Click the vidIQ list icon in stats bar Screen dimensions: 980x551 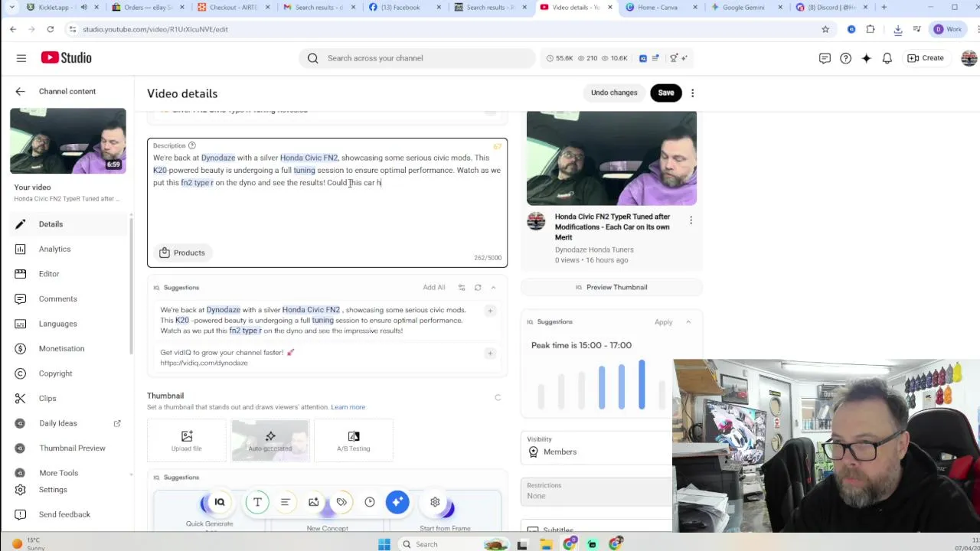tap(655, 58)
